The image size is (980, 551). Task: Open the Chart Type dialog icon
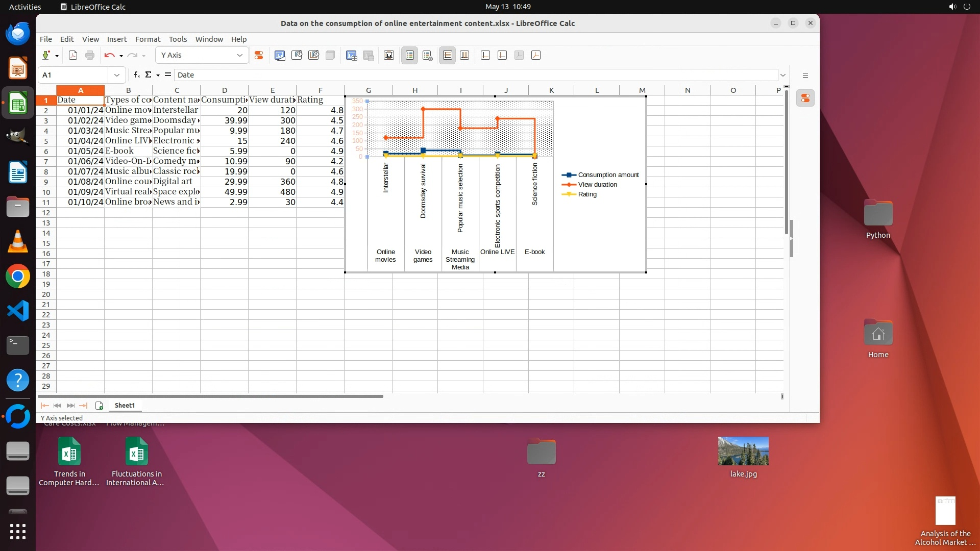[280, 56]
